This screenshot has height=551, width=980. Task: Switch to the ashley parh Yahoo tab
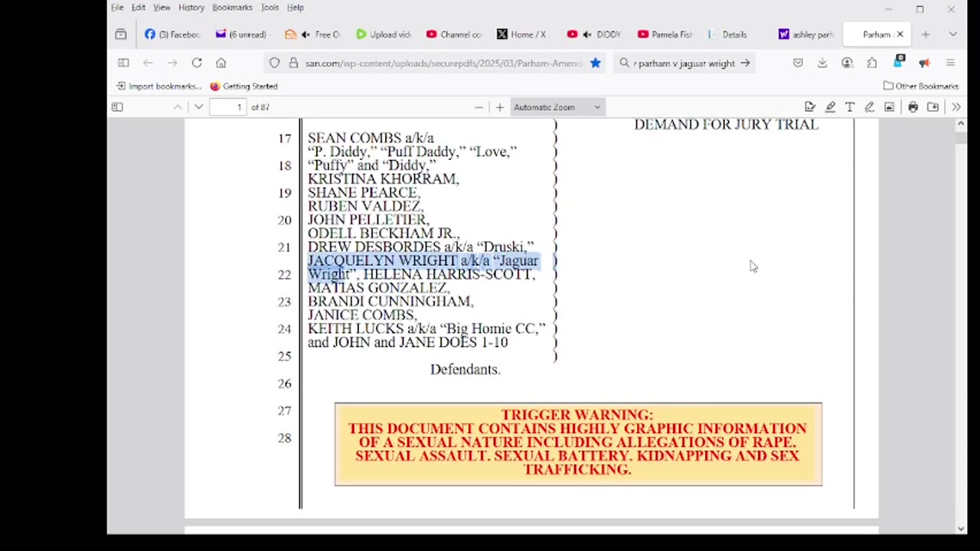point(805,34)
